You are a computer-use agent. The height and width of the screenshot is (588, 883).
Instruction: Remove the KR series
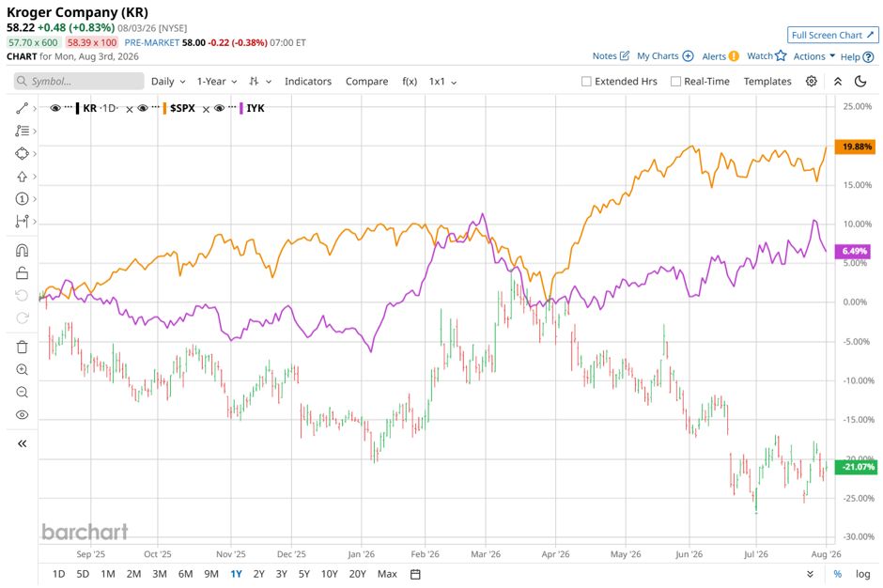click(x=130, y=109)
